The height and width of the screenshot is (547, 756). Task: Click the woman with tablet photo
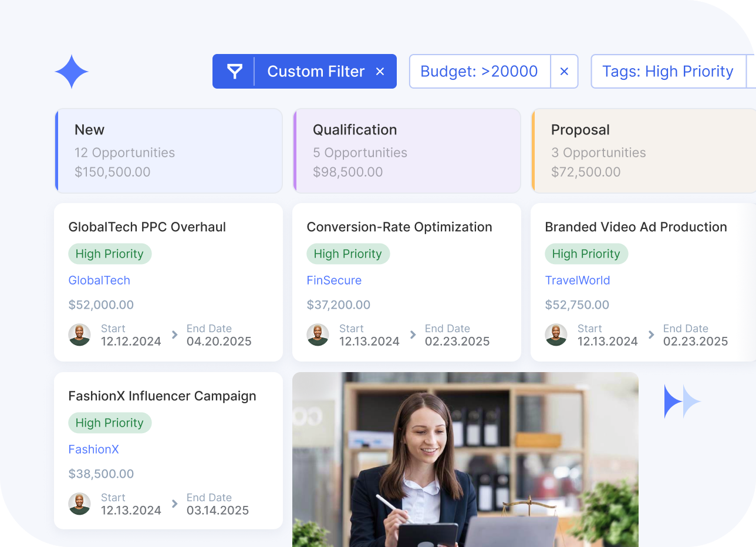tap(465, 459)
